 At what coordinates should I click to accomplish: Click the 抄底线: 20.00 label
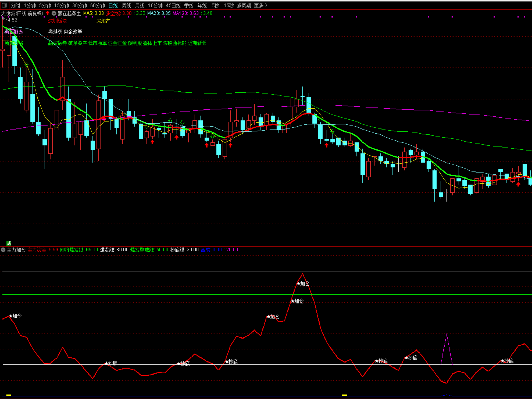[x=184, y=250]
